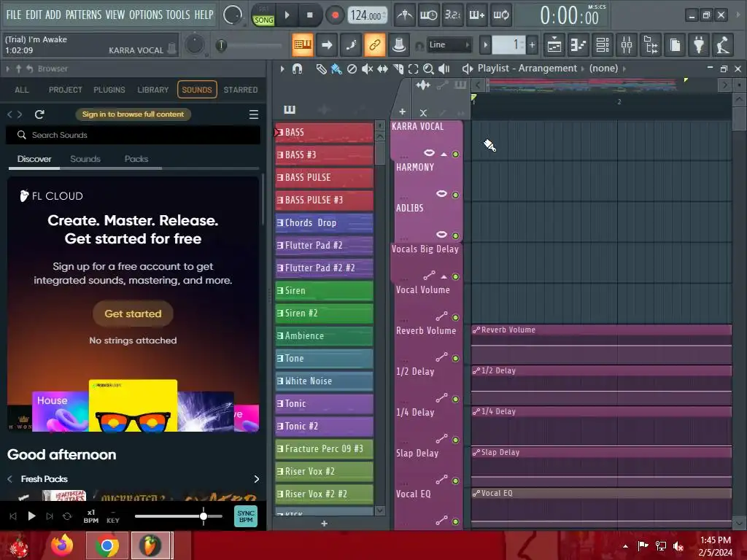Select the slice tool in Playlist
This screenshot has width=747, height=560.
tap(398, 69)
